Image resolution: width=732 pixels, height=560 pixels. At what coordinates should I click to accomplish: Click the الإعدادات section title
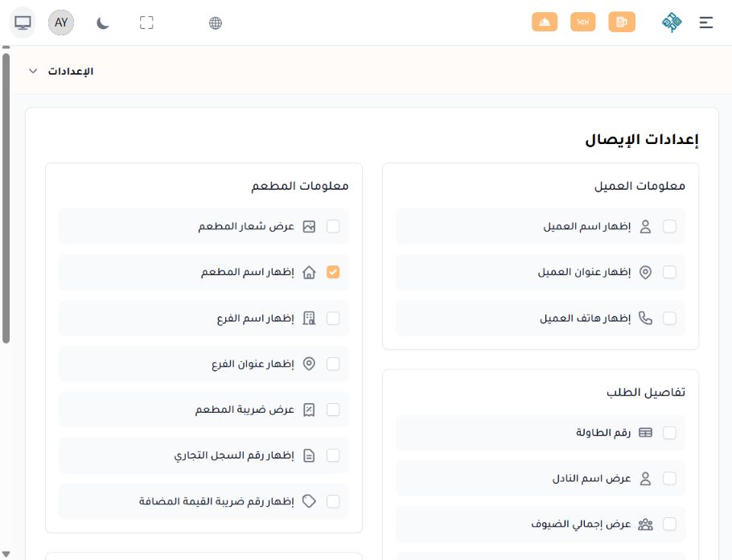click(71, 71)
